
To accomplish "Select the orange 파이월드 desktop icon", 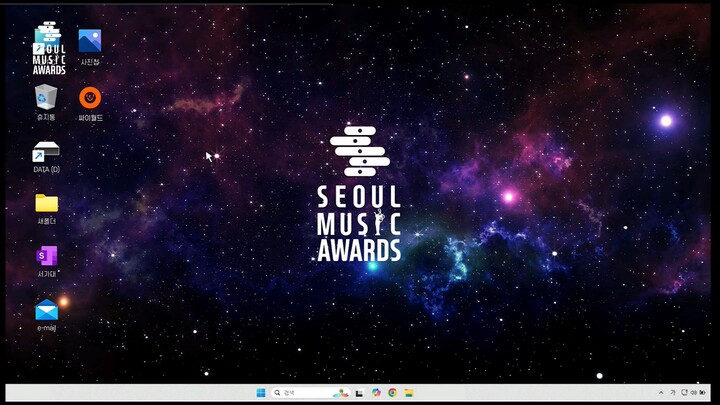I will [x=90, y=98].
